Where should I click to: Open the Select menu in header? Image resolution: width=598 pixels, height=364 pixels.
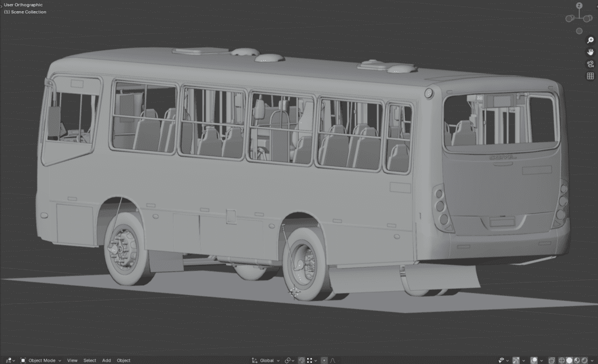pos(89,360)
